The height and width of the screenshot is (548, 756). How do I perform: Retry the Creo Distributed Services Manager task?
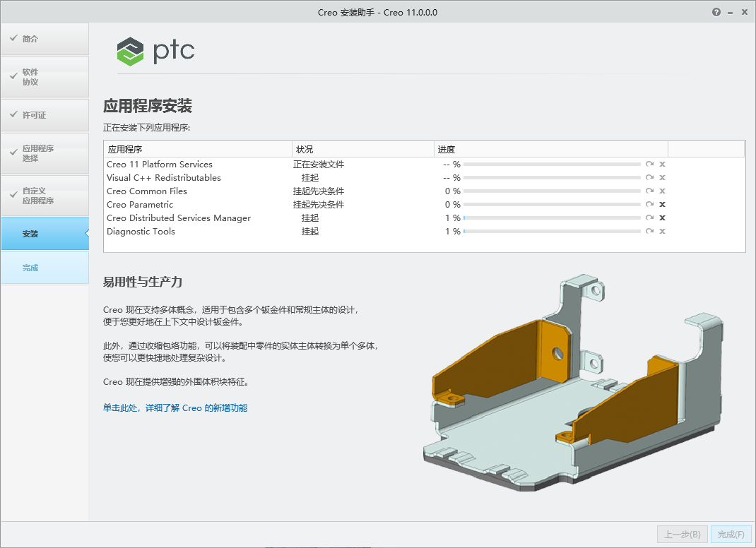pos(649,218)
